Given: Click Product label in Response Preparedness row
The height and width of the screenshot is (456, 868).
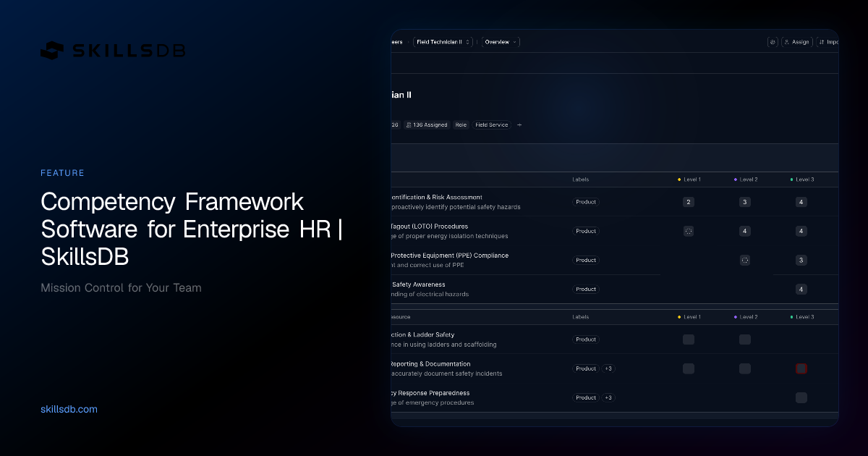Looking at the screenshot, I should [x=586, y=397].
